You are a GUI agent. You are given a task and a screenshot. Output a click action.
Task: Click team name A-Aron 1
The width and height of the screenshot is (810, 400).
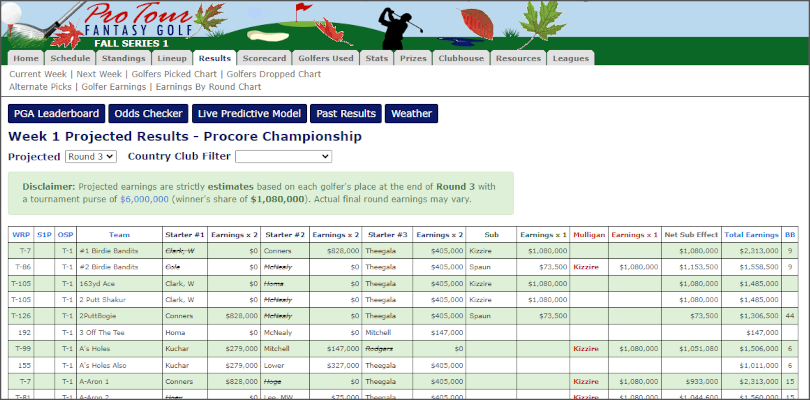pos(94,382)
